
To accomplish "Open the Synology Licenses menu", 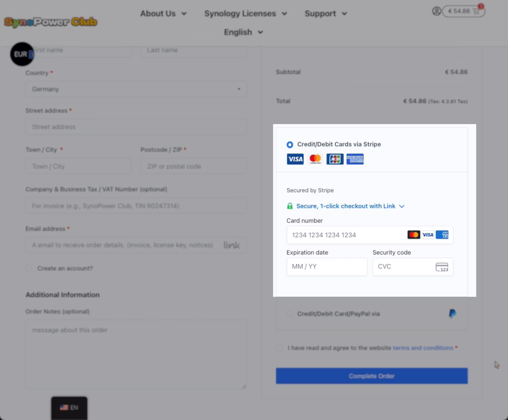I will click(246, 13).
